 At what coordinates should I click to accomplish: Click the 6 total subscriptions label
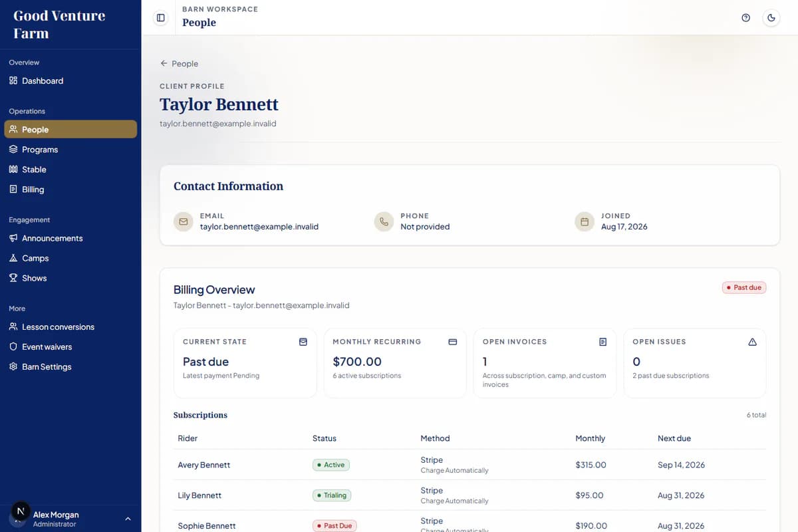(756, 415)
